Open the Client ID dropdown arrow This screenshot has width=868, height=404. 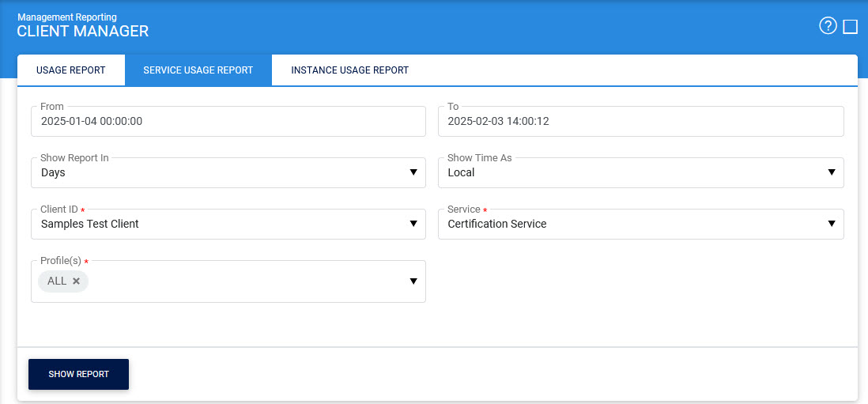pyautogui.click(x=413, y=224)
